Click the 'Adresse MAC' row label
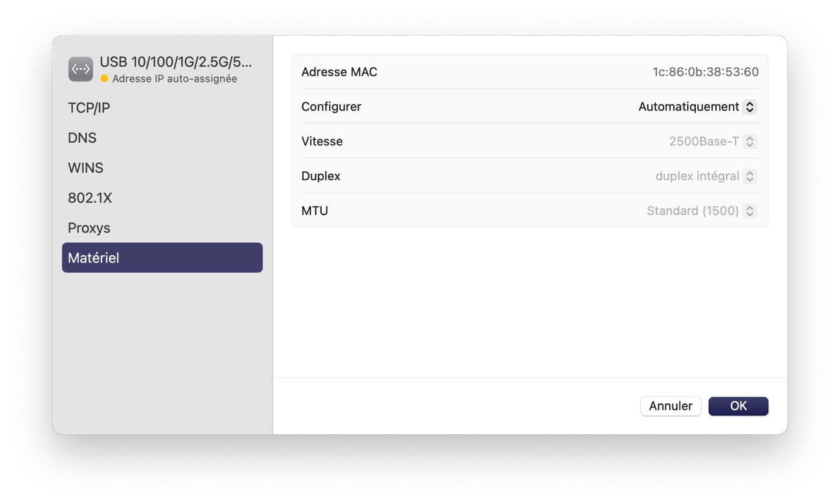The width and height of the screenshot is (840, 504). pos(339,72)
